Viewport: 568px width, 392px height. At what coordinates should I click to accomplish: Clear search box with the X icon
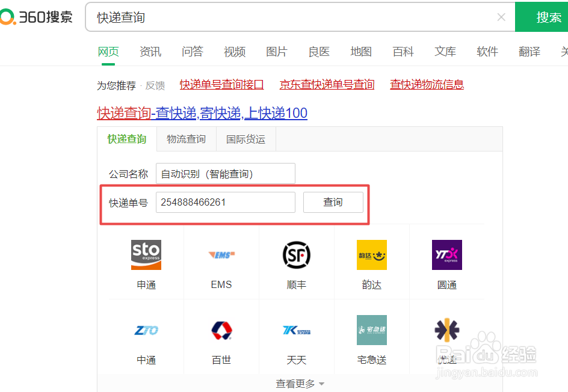(501, 17)
